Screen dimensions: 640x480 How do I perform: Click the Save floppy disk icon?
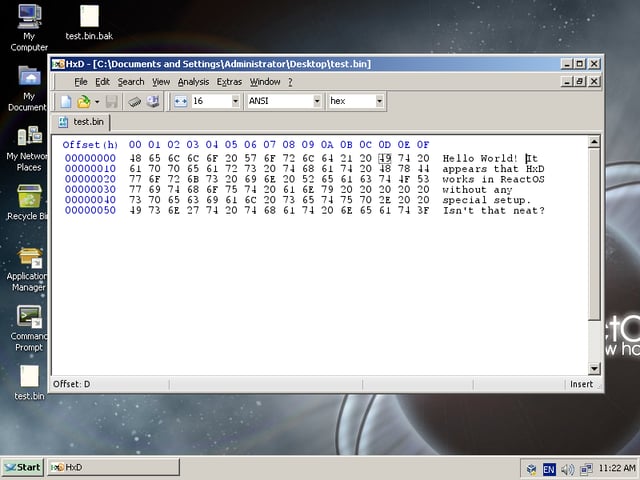point(111,101)
